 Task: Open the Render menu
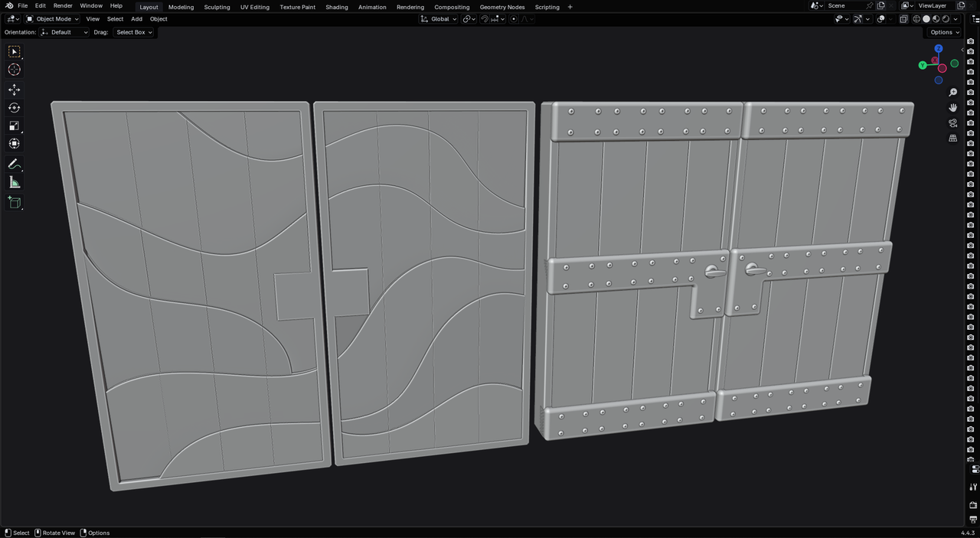(x=63, y=6)
